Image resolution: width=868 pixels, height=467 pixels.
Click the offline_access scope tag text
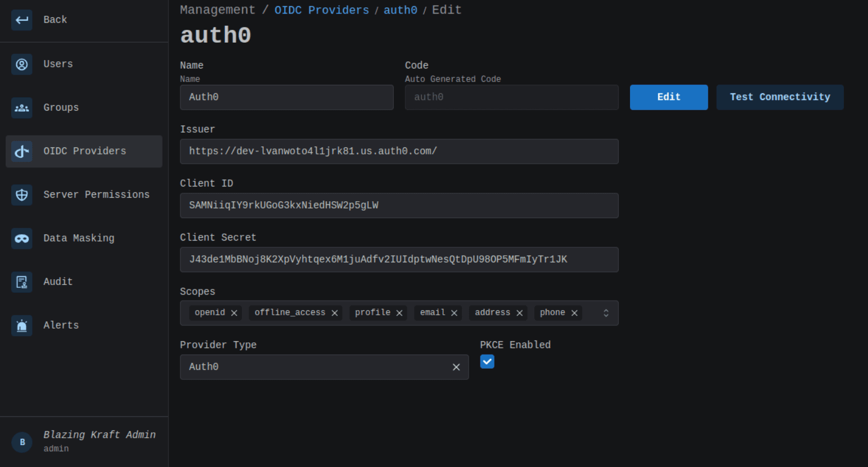point(290,312)
